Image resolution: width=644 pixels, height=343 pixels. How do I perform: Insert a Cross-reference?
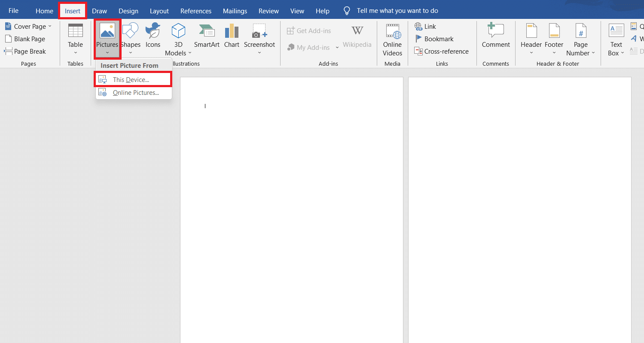pyautogui.click(x=442, y=51)
